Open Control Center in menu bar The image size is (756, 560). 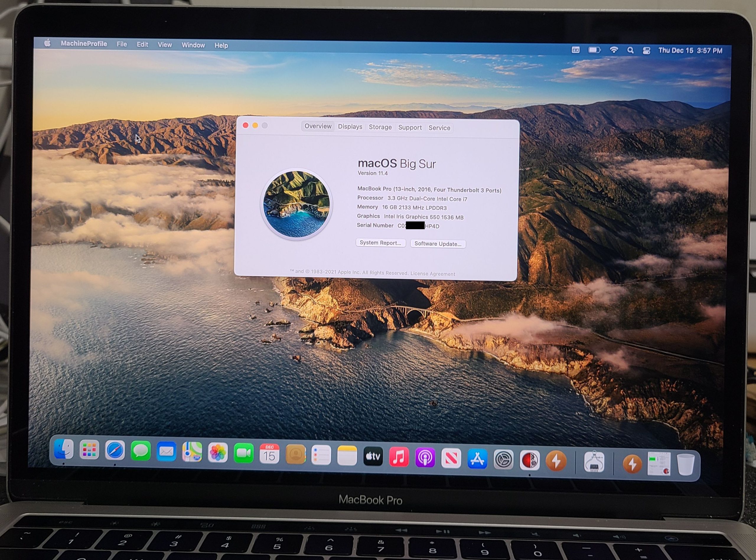click(646, 51)
